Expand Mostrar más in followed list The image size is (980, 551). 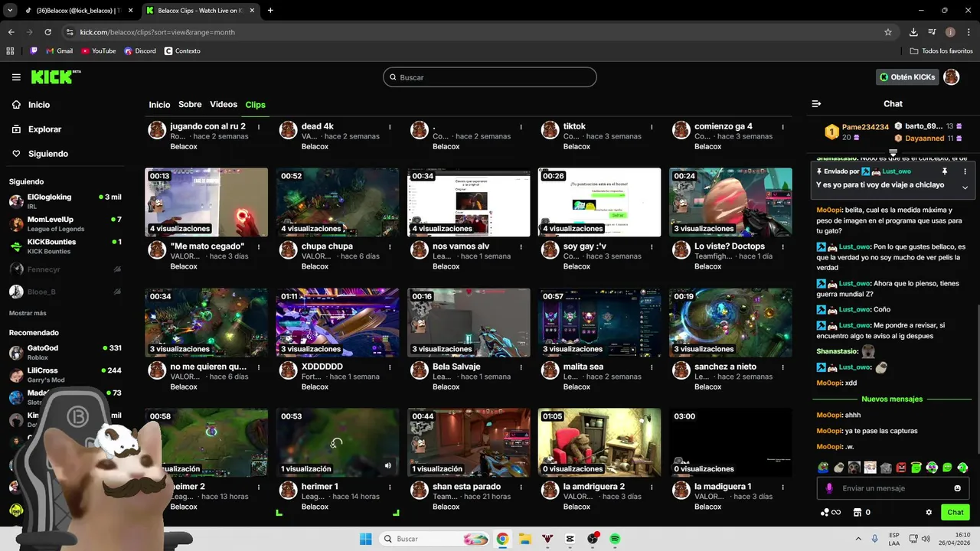click(x=28, y=313)
